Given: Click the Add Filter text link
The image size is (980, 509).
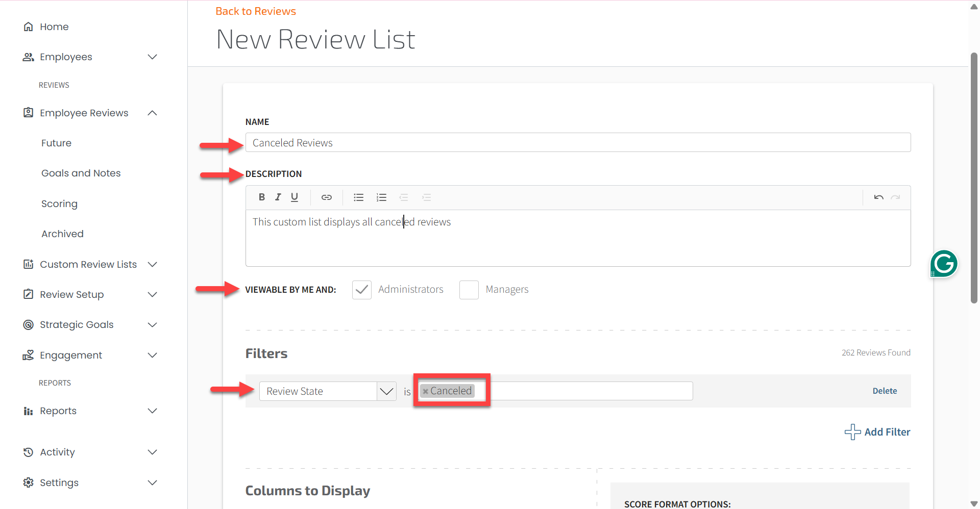Looking at the screenshot, I should (887, 432).
